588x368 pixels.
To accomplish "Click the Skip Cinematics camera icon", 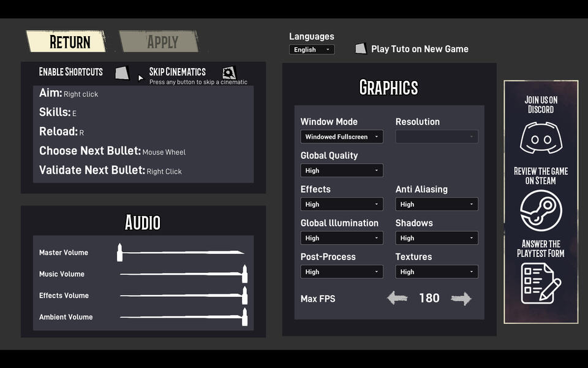I will (229, 72).
